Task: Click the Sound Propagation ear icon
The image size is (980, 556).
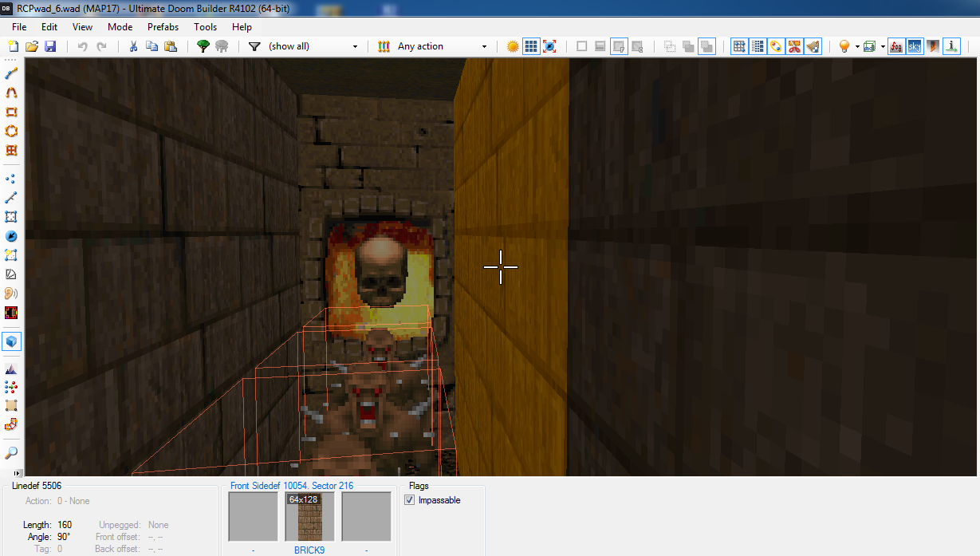Action: tap(11, 294)
